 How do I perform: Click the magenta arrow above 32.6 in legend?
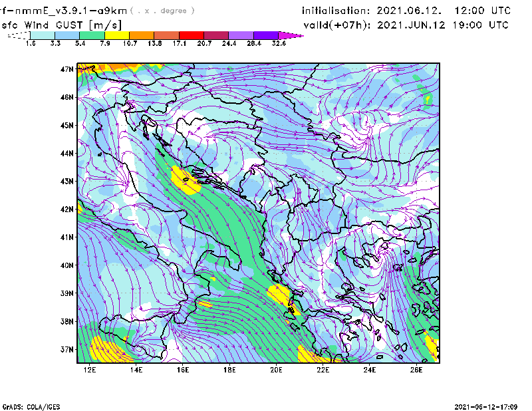(291, 35)
